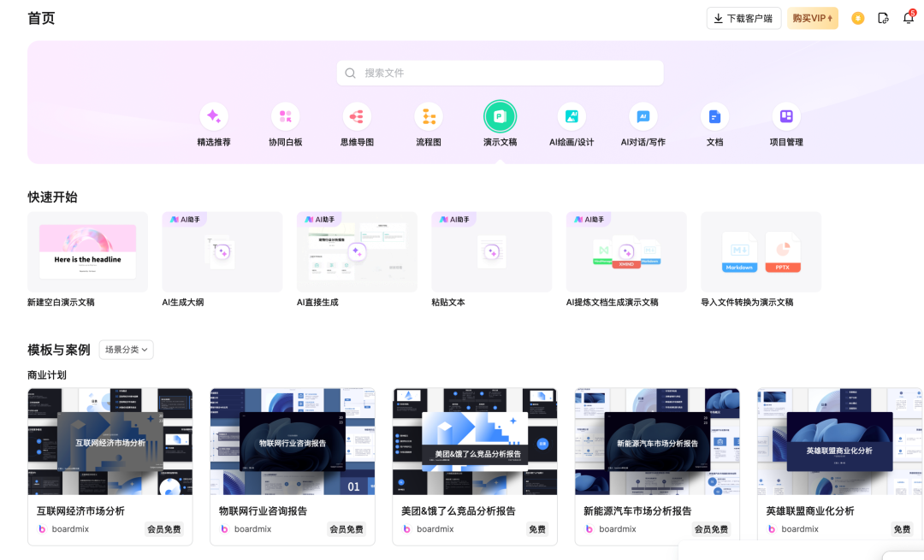Select the 文档 icon
924x560 pixels.
[x=714, y=122]
